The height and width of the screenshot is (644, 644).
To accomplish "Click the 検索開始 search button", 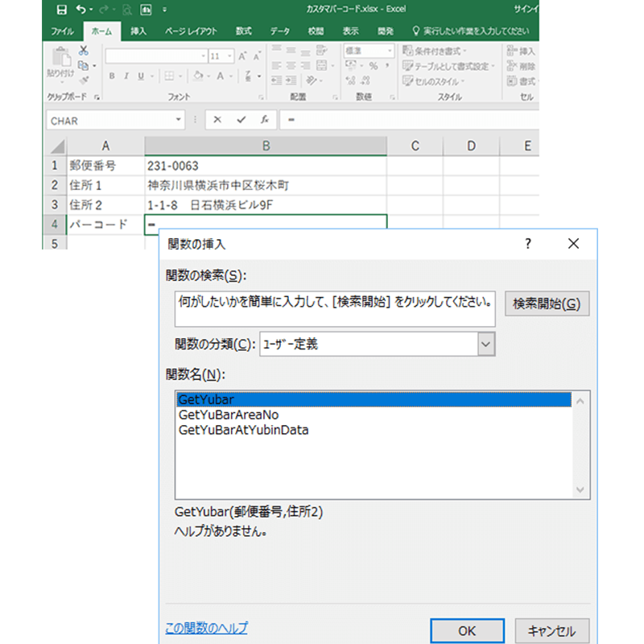I will (x=547, y=303).
